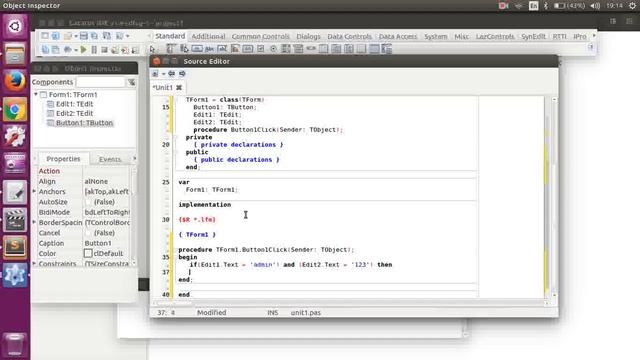The image size is (640, 360).
Task: Close the Unit1 tab via its X icon
Action: [x=179, y=87]
